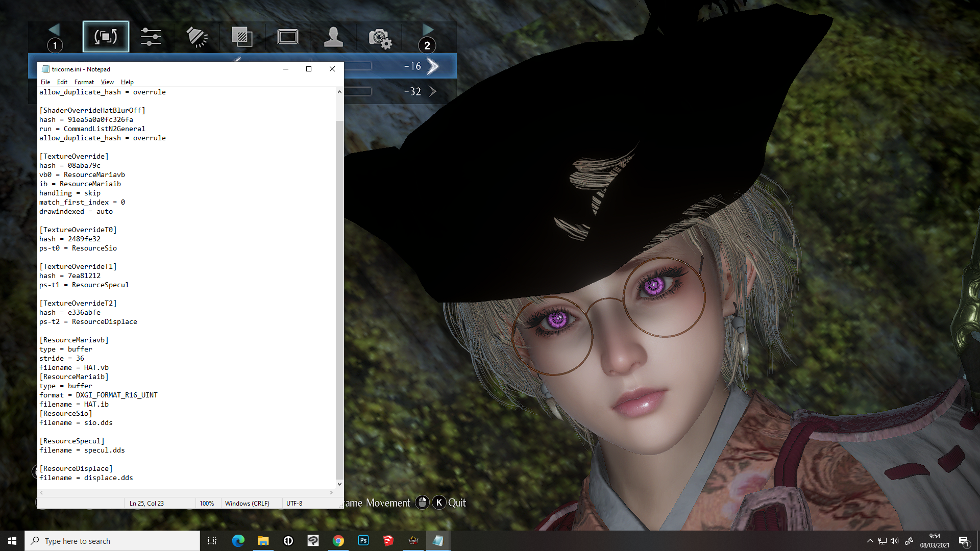Click the 'filename = displace.dds' line

pyautogui.click(x=86, y=478)
